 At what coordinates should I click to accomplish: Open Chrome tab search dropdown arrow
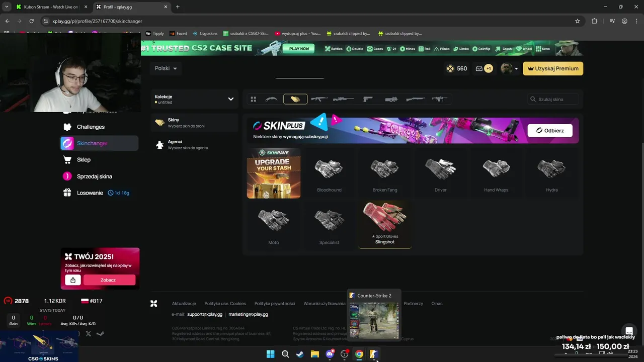coord(7,7)
